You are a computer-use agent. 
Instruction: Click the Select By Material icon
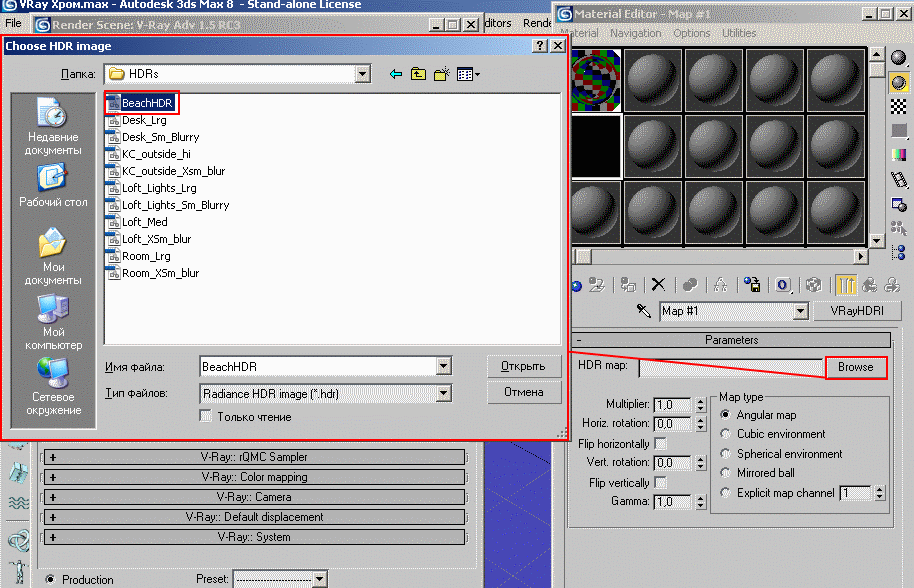tap(899, 228)
